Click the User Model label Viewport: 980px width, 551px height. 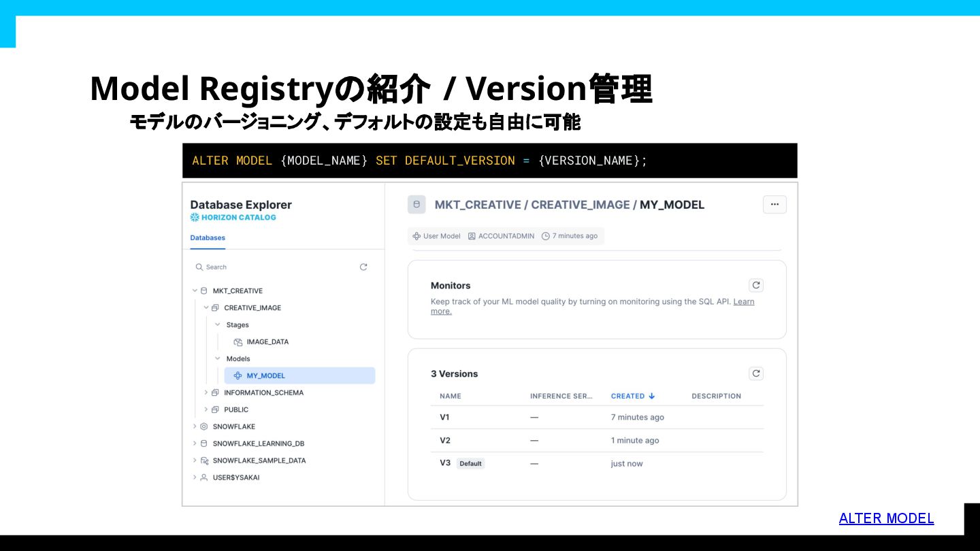point(442,236)
